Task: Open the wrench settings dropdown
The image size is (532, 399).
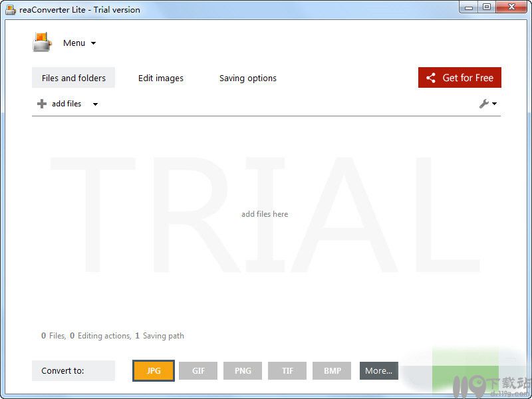Action: tap(488, 104)
